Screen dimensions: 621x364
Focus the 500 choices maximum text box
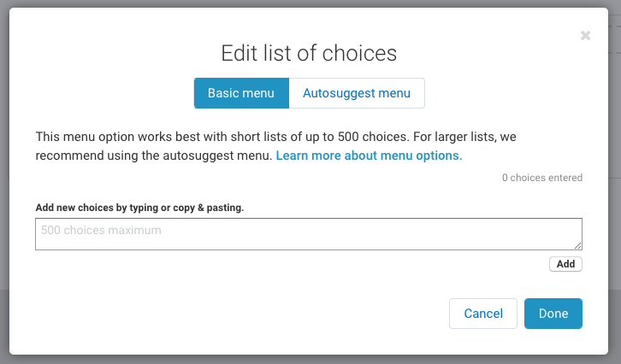click(308, 234)
